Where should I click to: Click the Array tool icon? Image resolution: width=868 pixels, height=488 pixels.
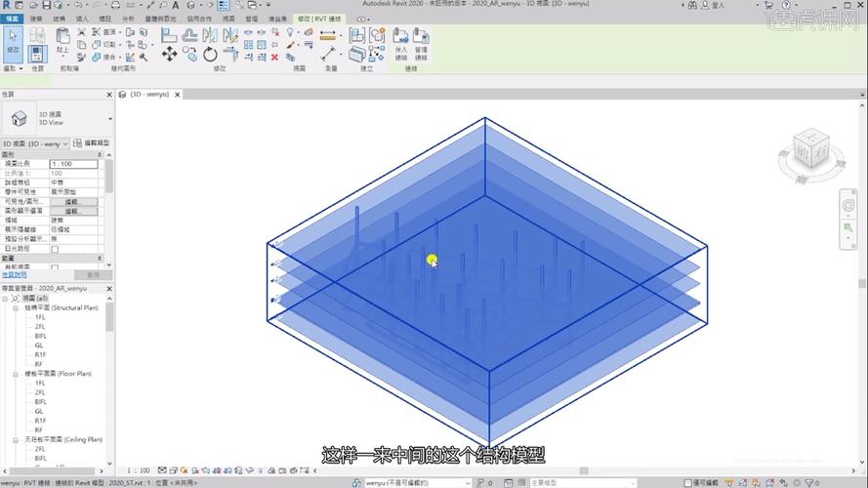click(249, 45)
